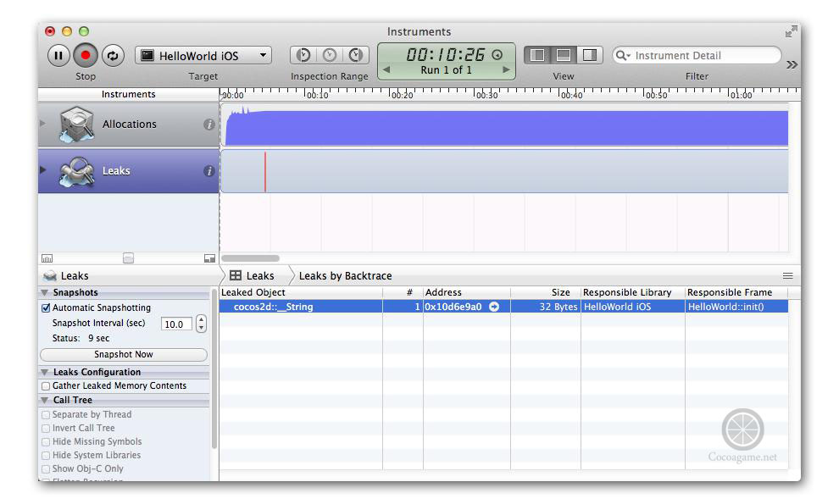The width and height of the screenshot is (839, 504).
Task: Open the HelloWorld iOS target dropdown
Action: point(203,56)
